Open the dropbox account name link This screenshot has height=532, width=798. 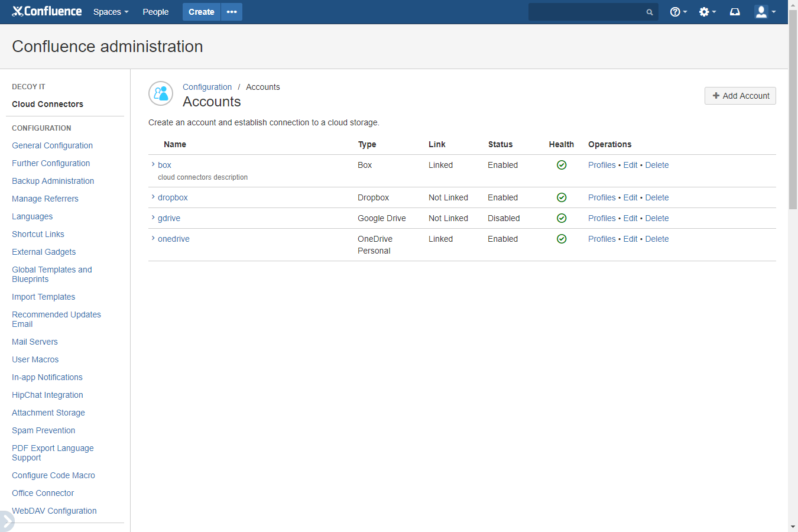[x=173, y=197]
